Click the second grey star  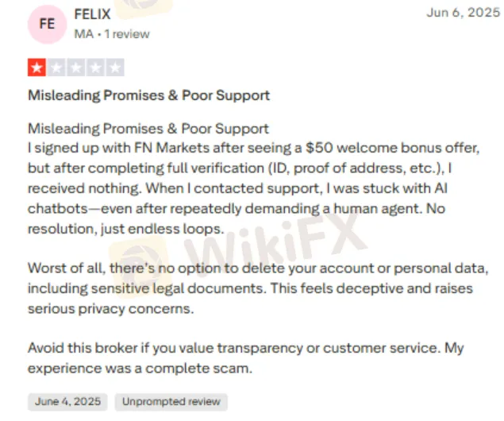56,68
